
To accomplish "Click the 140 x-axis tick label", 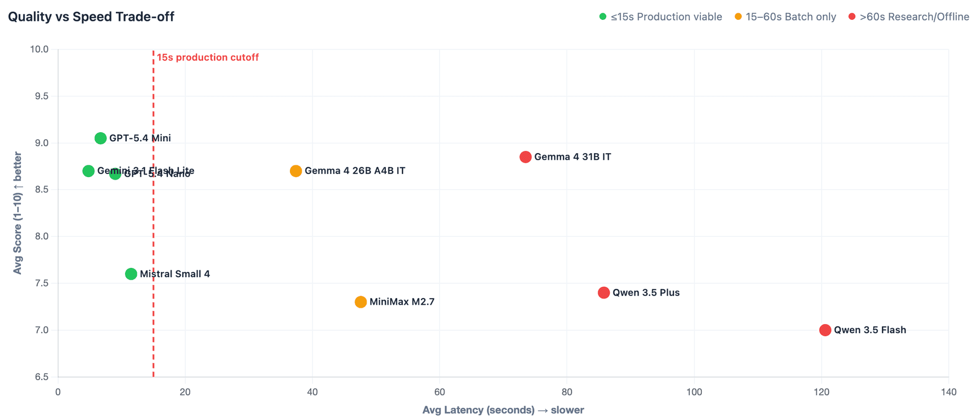I will point(948,392).
